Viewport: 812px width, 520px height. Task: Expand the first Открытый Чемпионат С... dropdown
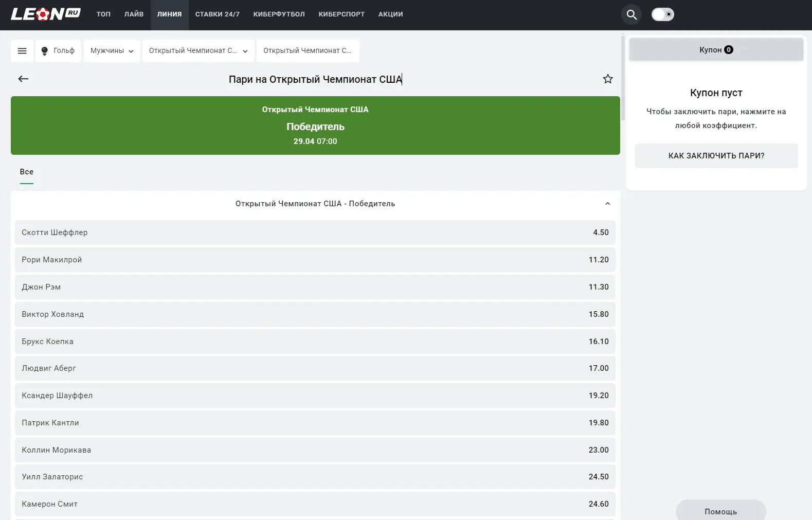pyautogui.click(x=198, y=51)
